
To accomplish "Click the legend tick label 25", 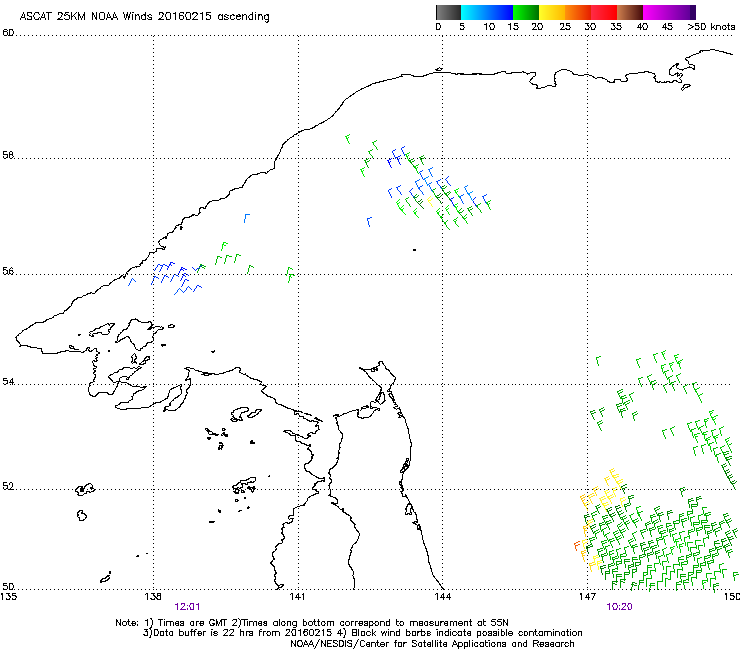I will [x=565, y=27].
